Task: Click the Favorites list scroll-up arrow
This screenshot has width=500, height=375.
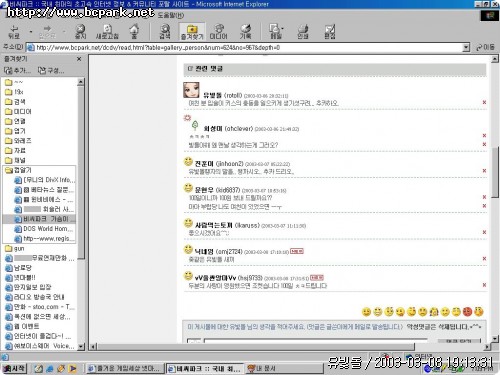Action: (81, 82)
